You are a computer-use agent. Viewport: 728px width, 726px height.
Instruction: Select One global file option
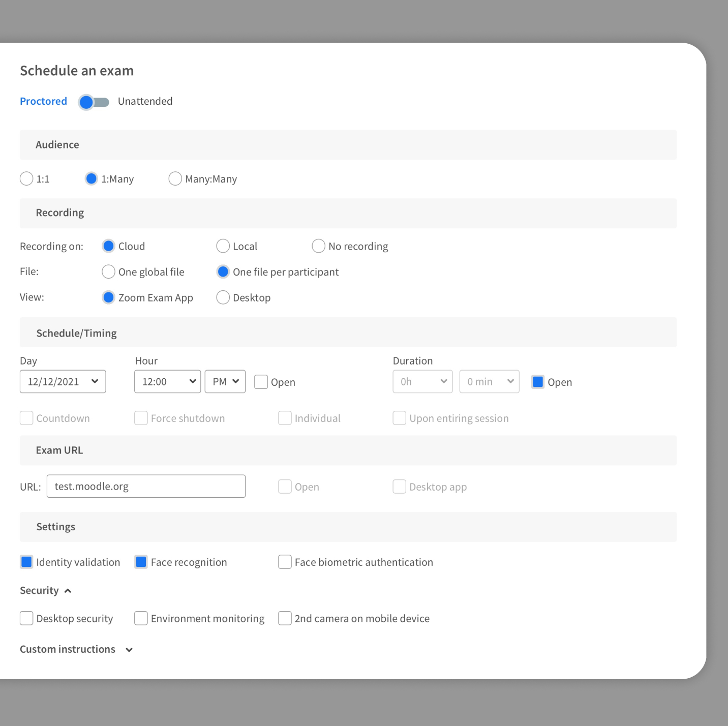[x=108, y=272]
